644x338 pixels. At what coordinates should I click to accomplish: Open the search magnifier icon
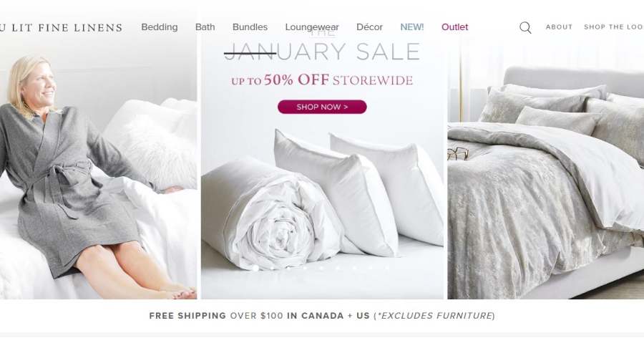[x=525, y=27]
